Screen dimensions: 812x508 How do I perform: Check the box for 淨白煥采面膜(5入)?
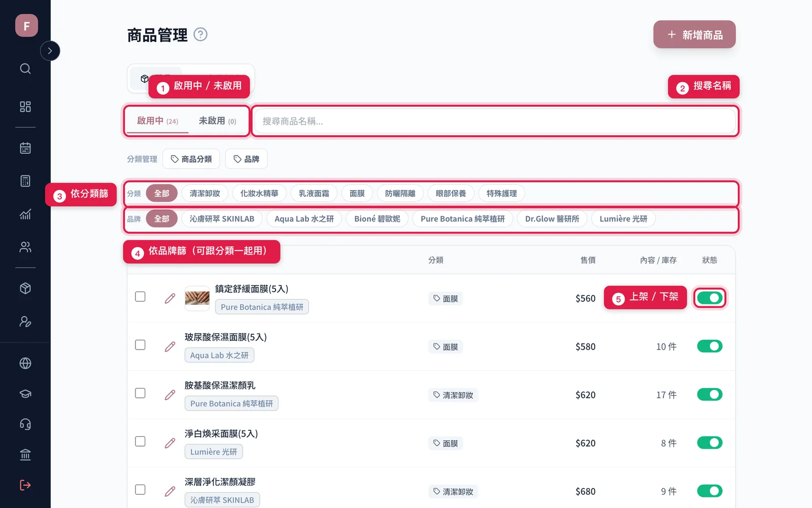pyautogui.click(x=140, y=441)
